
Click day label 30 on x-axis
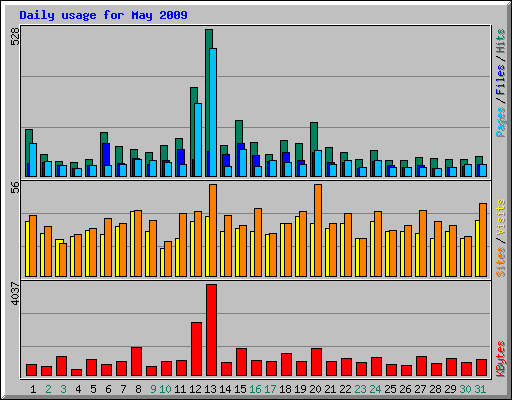pos(465,389)
